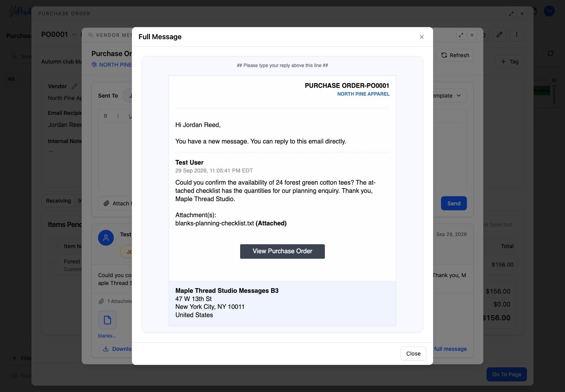The image size is (565, 392).
Task: Click Maple Thread Studio Messages B3 text
Action: pyautogui.click(x=227, y=290)
